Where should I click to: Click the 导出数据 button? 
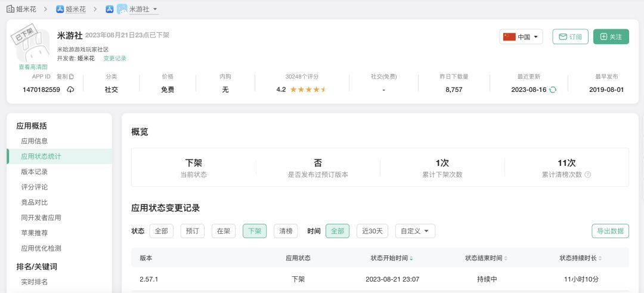(x=609, y=231)
